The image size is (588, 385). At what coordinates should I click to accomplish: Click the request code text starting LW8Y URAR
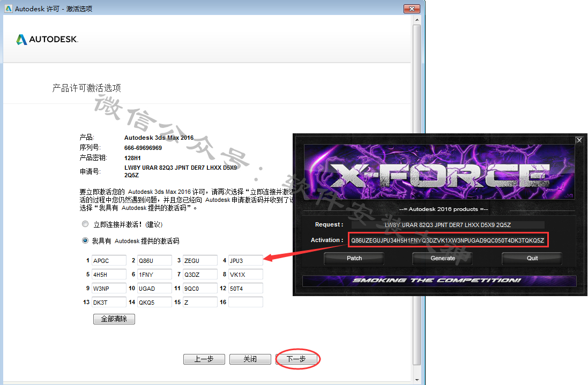pyautogui.click(x=181, y=171)
